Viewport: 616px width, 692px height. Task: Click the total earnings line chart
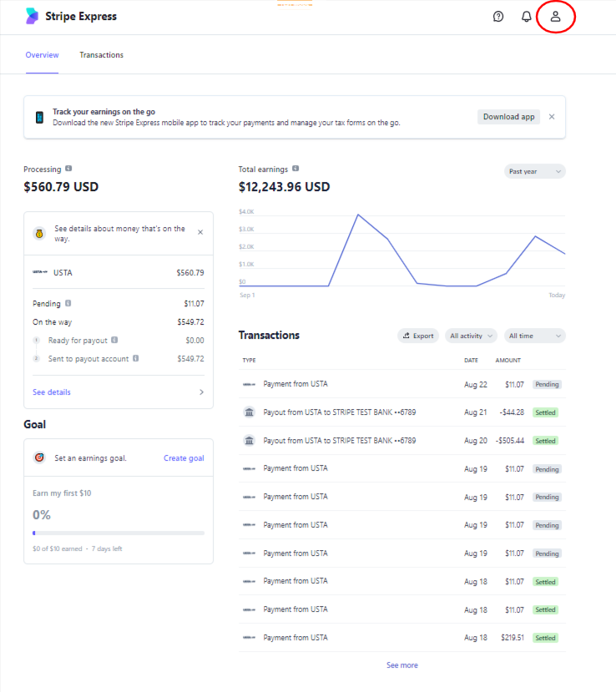[402, 250]
